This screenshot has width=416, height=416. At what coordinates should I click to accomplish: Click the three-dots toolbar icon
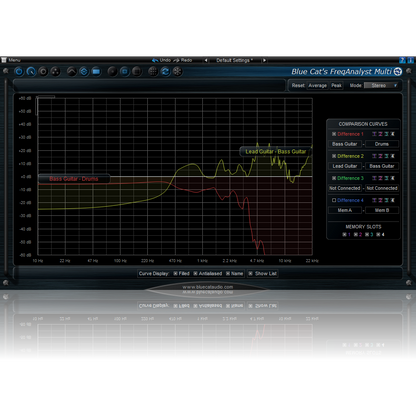click(x=56, y=71)
